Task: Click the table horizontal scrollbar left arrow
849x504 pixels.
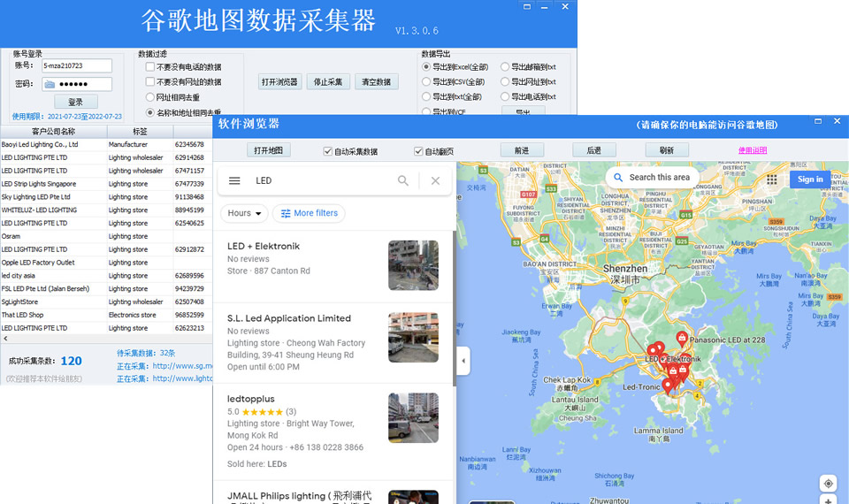Action: [x=5, y=339]
